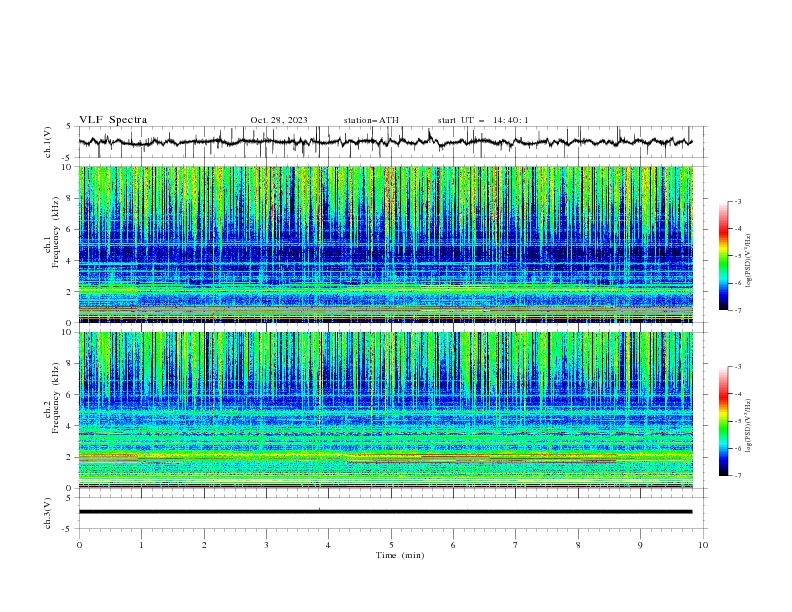Click the "-7" tick on ch.2 colorbar
Screen dimensions: 792x612
[x=737, y=476]
